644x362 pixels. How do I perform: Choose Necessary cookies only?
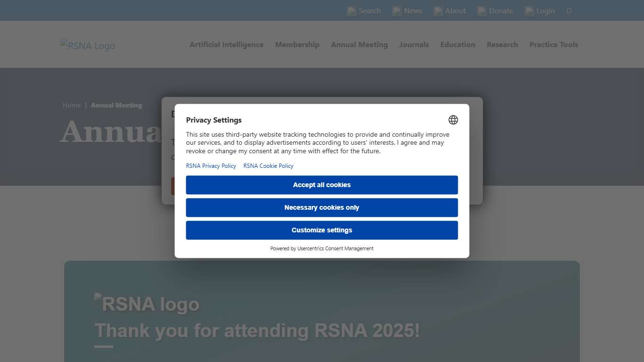(322, 207)
